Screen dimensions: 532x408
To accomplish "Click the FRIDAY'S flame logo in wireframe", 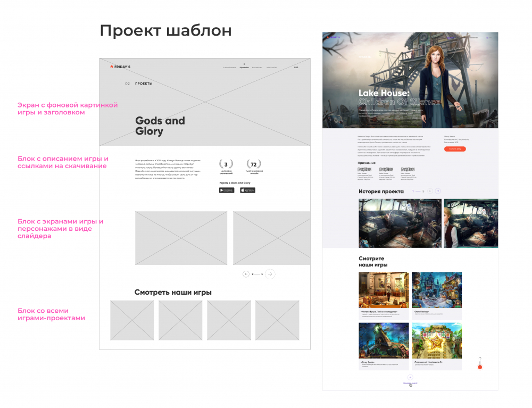I will pos(120,67).
